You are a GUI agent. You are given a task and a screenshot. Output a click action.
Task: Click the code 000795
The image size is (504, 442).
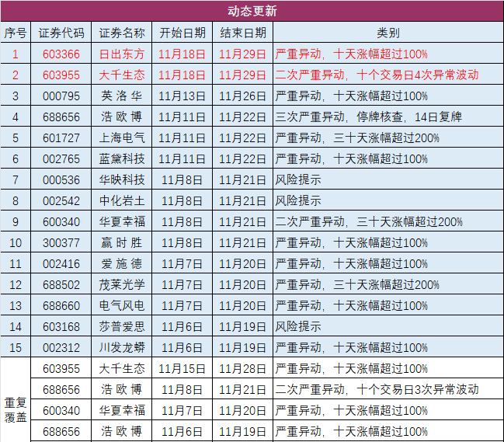click(61, 96)
